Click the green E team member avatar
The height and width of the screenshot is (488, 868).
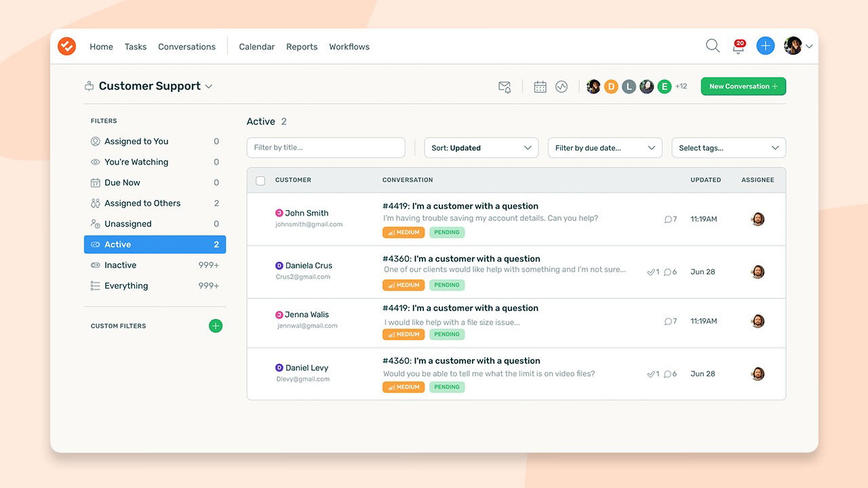[x=664, y=87]
